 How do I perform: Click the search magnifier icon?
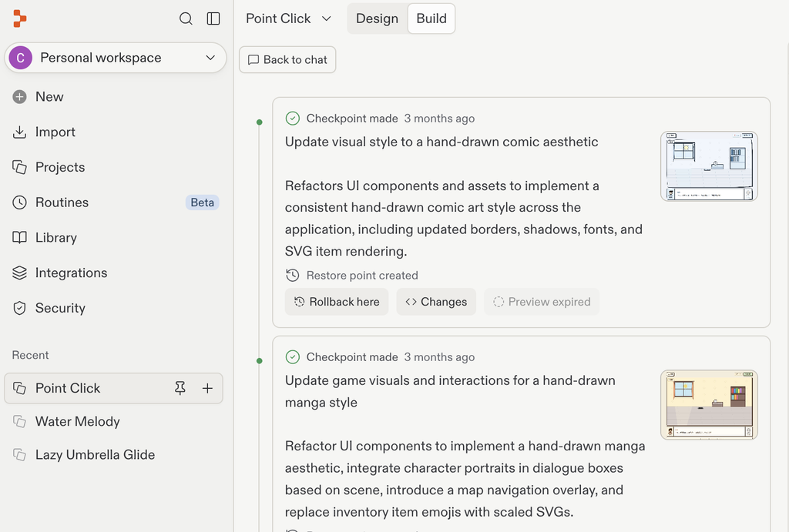tap(186, 18)
